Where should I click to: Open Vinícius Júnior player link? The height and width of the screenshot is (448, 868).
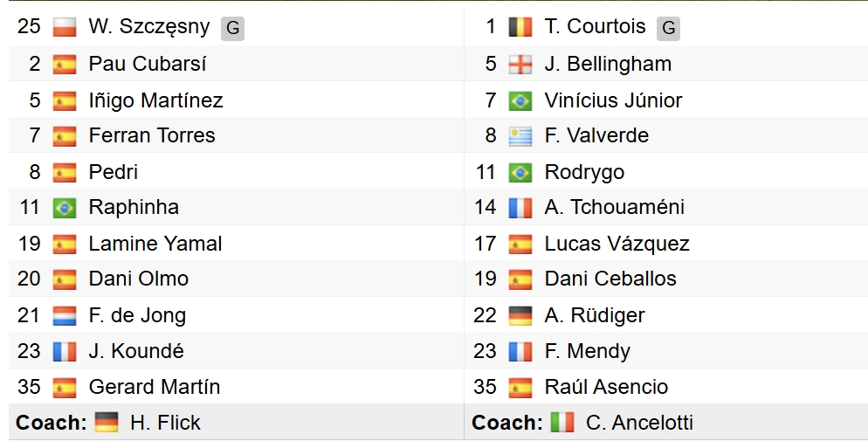point(613,100)
